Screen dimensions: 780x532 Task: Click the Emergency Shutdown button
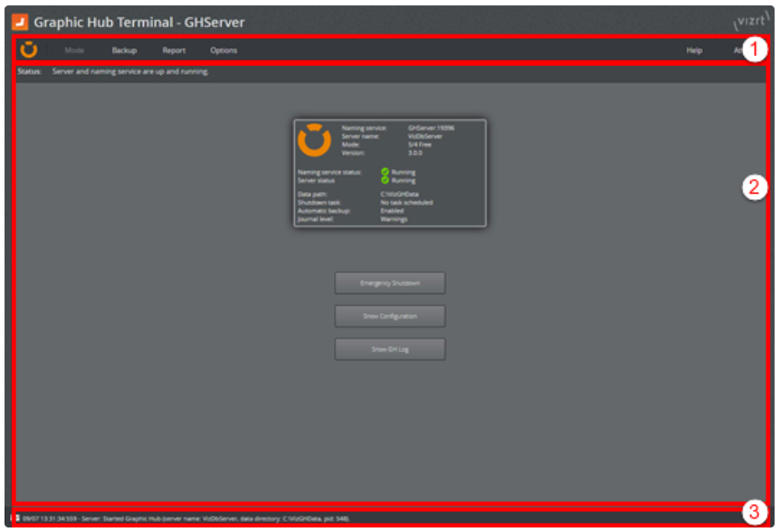coord(390,283)
